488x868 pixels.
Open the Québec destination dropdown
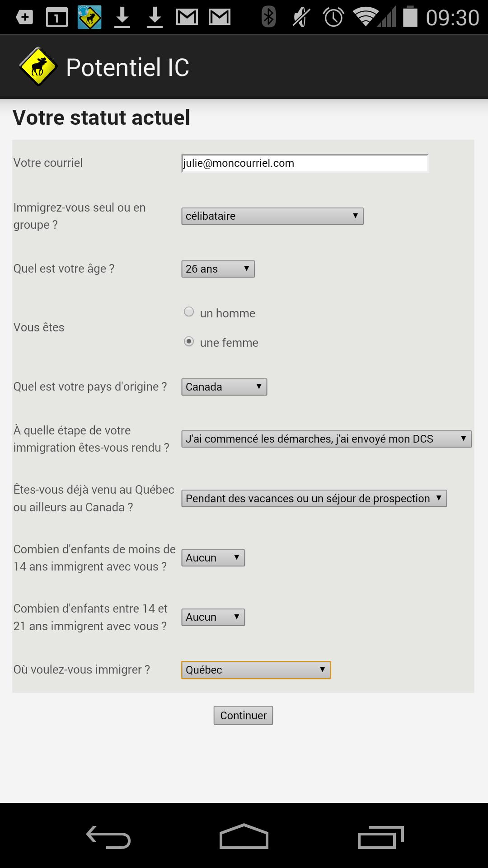[x=256, y=670]
